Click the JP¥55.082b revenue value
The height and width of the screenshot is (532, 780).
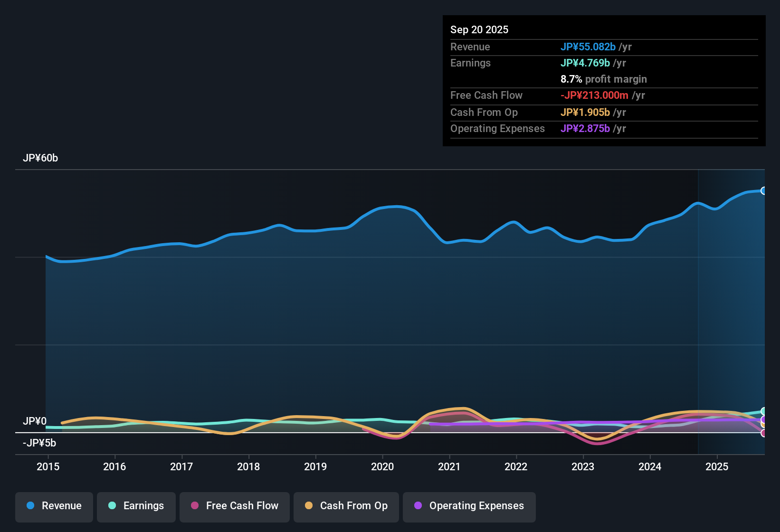tap(588, 47)
